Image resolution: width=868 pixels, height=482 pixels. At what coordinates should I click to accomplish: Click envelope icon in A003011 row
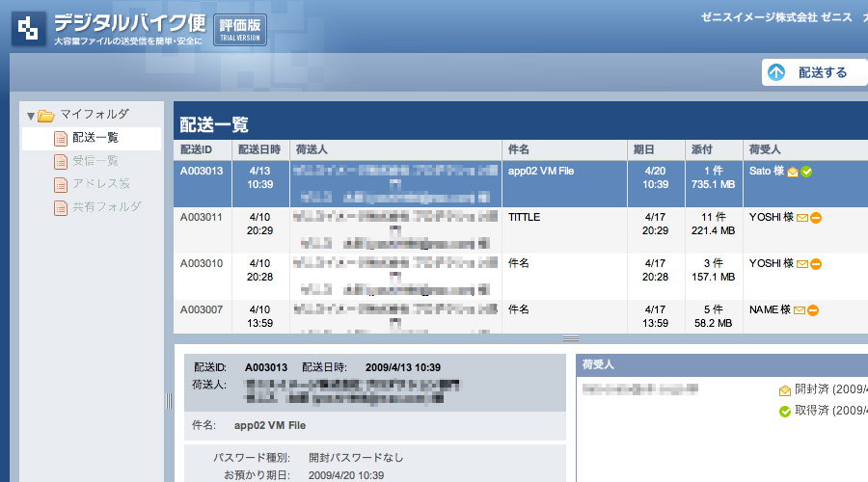pos(801,218)
